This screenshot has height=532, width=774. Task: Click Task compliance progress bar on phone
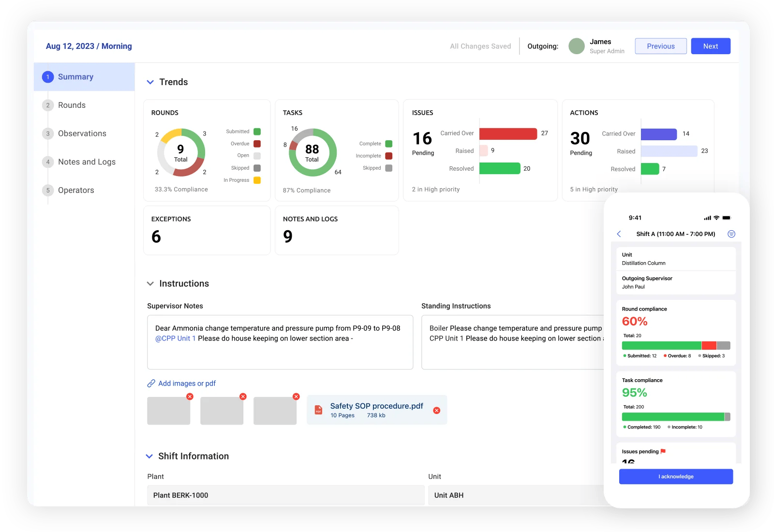676,417
